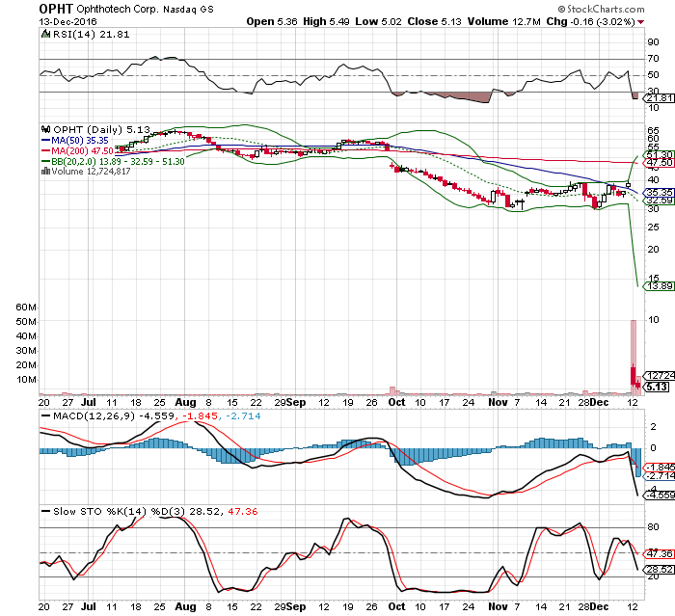Click the MACD(12,26,9) legend marker icon

pyautogui.click(x=43, y=417)
